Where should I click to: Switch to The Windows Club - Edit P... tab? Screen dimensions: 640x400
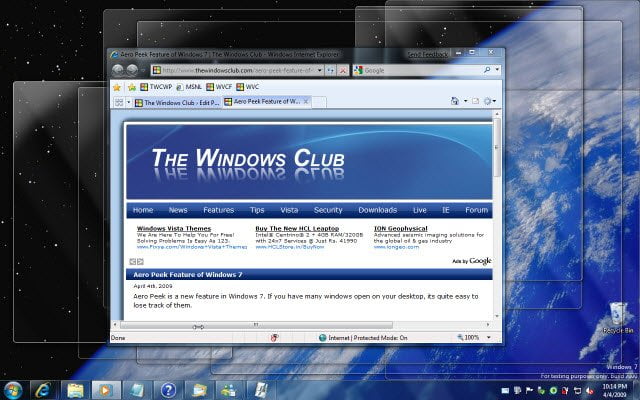point(177,103)
